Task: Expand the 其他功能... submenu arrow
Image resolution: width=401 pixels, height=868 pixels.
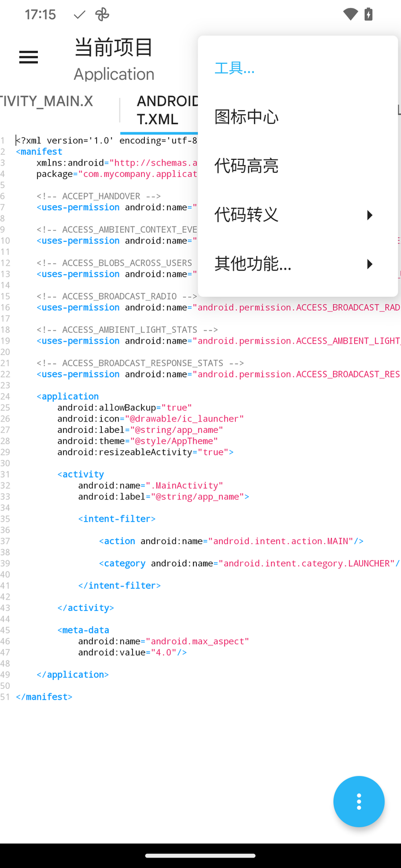Action: pos(369,264)
